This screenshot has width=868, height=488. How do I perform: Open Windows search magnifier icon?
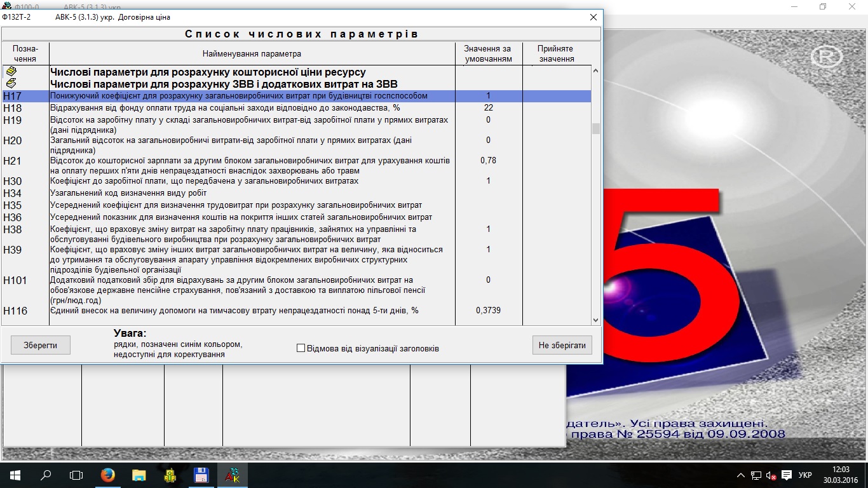coord(46,475)
